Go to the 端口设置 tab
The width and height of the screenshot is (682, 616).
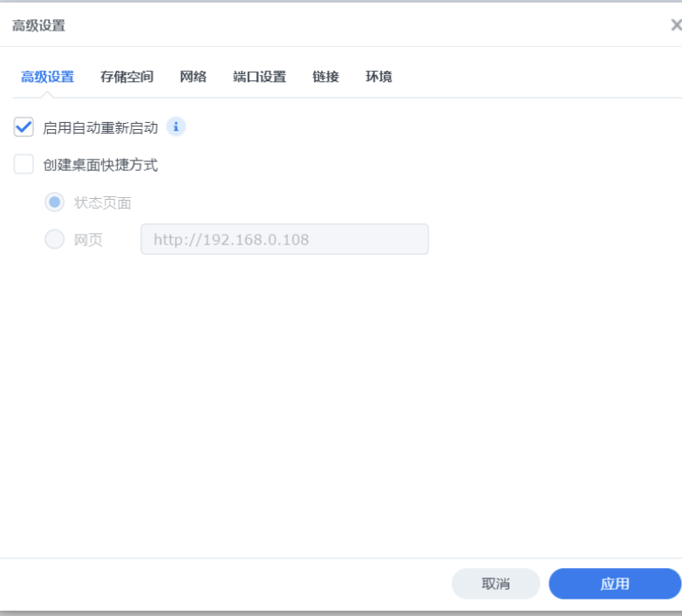click(x=259, y=77)
